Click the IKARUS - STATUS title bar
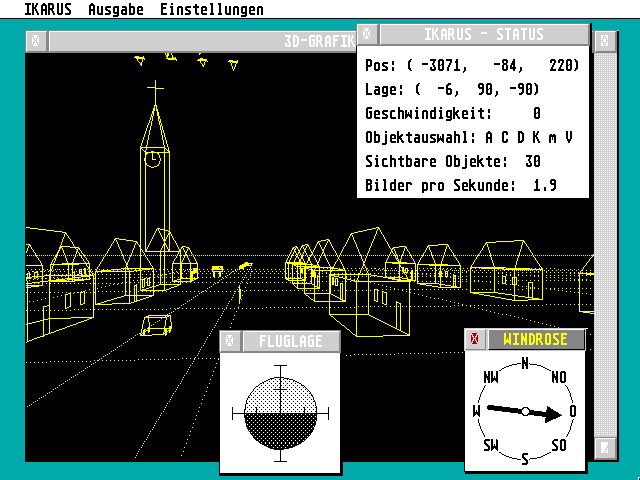Image resolution: width=640 pixels, height=480 pixels. [484, 34]
